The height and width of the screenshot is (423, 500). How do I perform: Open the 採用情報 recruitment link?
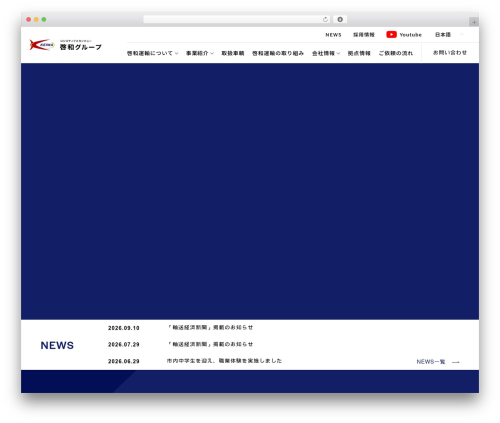click(x=364, y=35)
